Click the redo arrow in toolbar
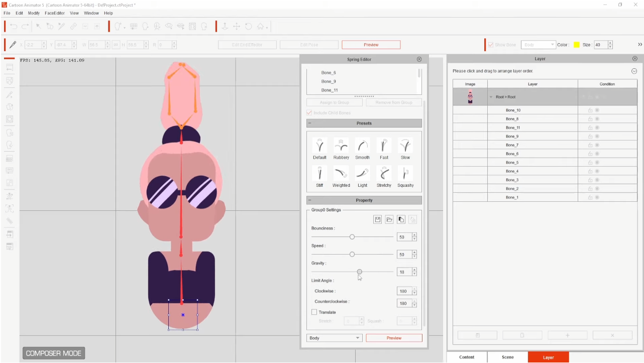 pyautogui.click(x=25, y=26)
